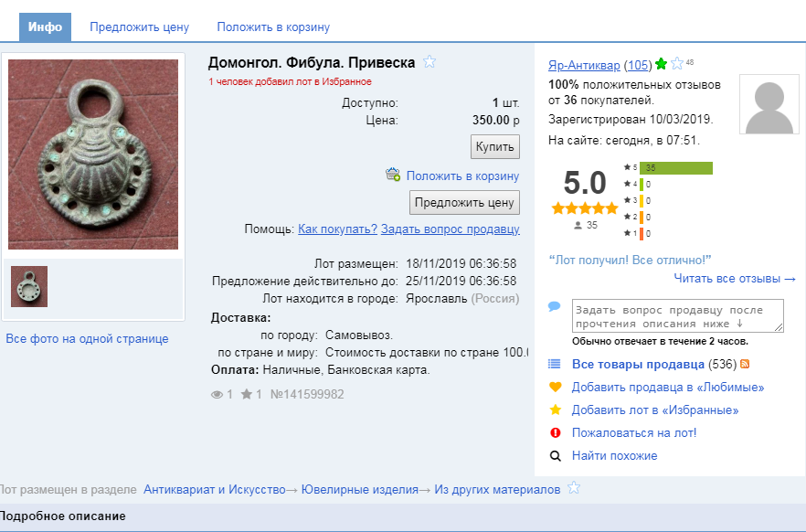The height and width of the screenshot is (532, 806).
Task: Click the green star next to Яр-Антиквар
Action: tap(661, 64)
